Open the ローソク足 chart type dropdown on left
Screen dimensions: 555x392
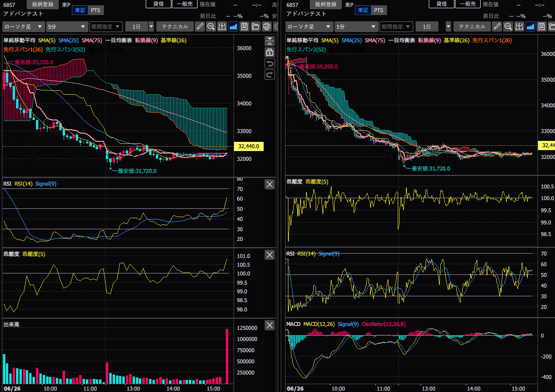[23, 27]
